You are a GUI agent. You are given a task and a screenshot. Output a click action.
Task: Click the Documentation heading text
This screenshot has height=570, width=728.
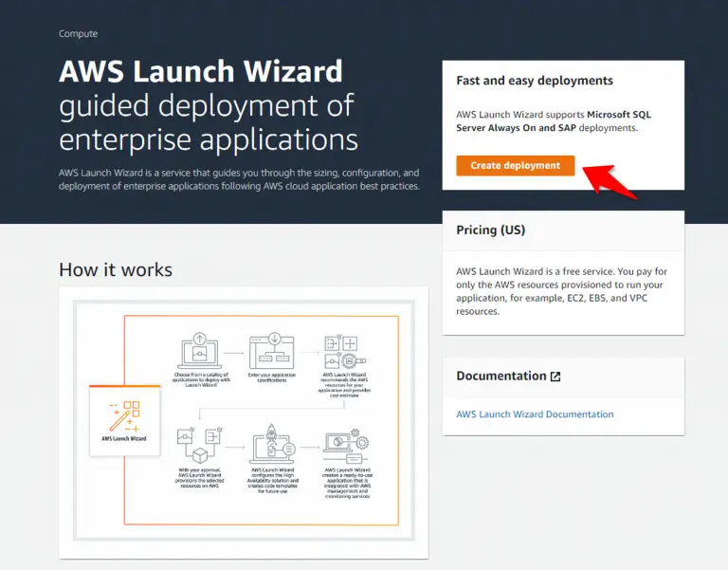click(500, 376)
